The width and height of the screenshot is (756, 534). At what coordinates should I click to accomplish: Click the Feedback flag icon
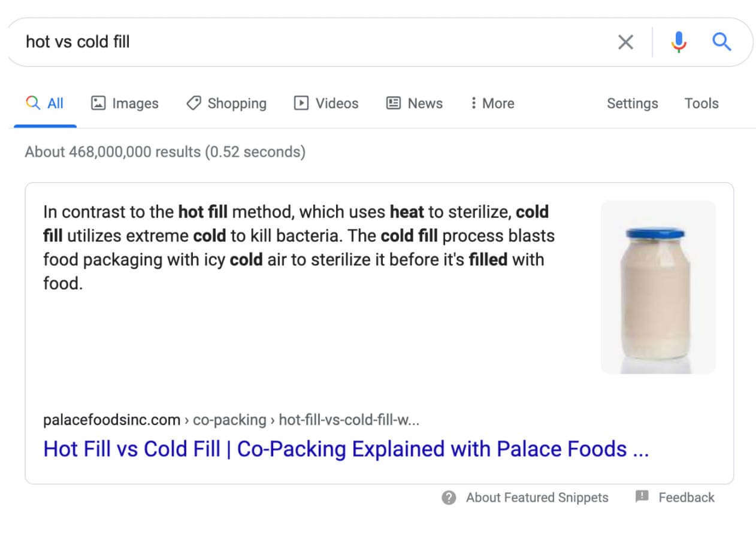tap(642, 497)
